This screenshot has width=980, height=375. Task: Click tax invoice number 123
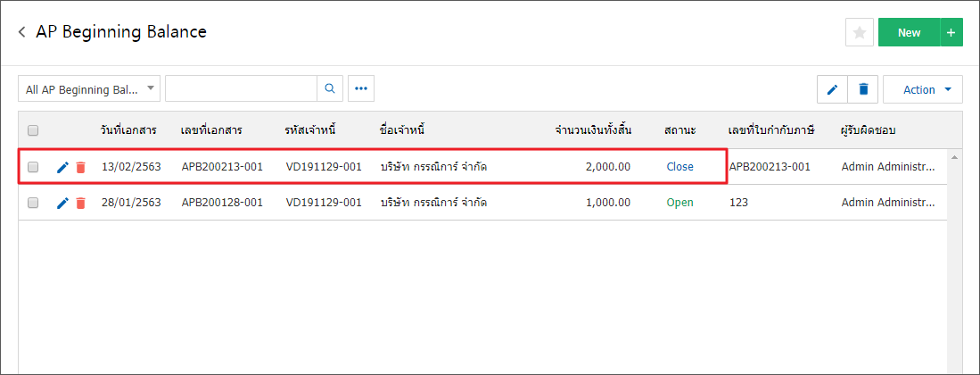click(x=738, y=203)
